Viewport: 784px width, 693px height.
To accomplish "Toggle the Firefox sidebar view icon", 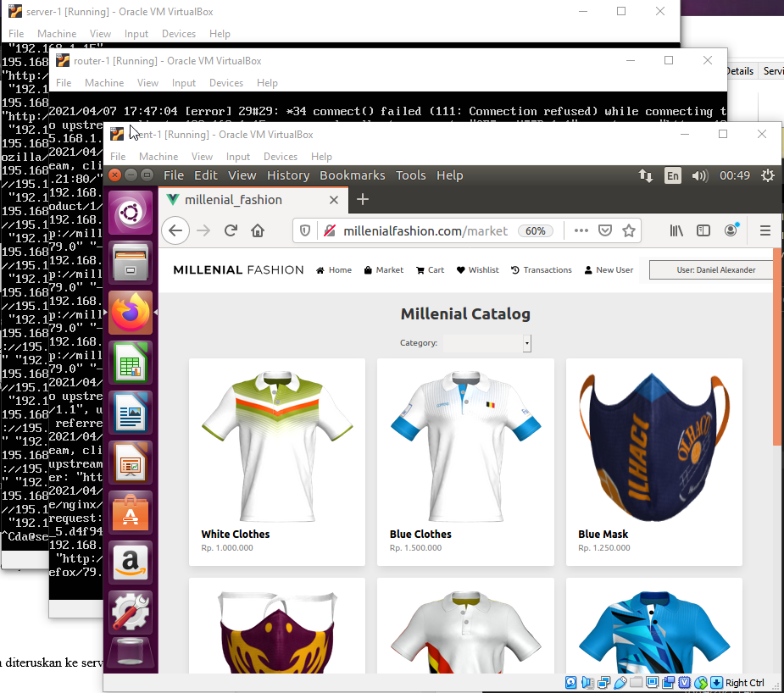I will tap(703, 230).
